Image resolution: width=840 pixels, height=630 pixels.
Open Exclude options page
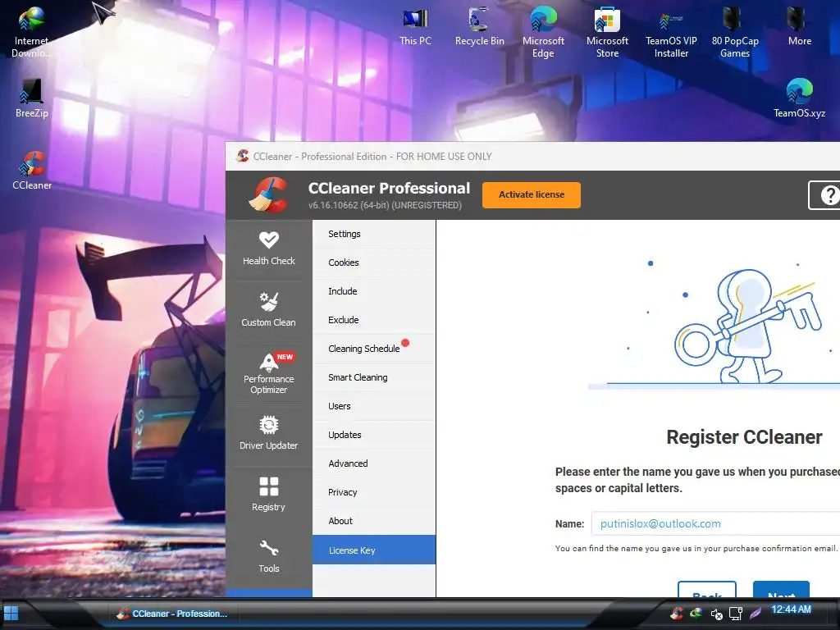click(374, 320)
